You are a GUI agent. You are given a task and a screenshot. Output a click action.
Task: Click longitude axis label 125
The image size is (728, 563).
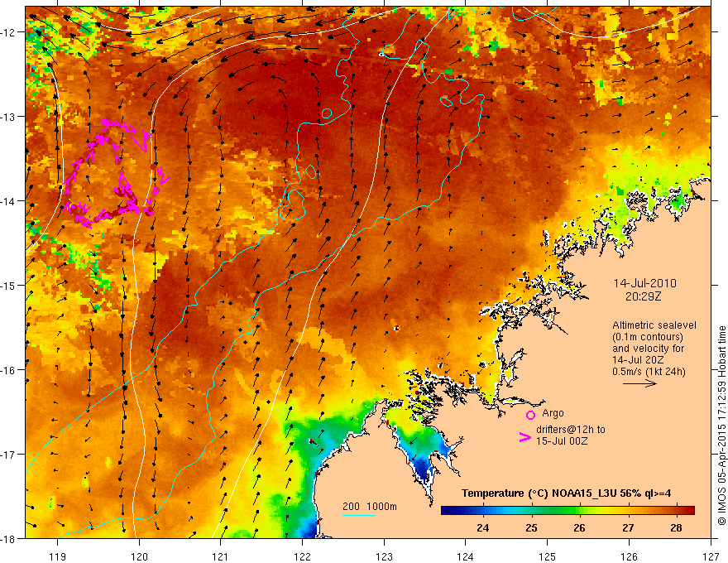click(548, 556)
